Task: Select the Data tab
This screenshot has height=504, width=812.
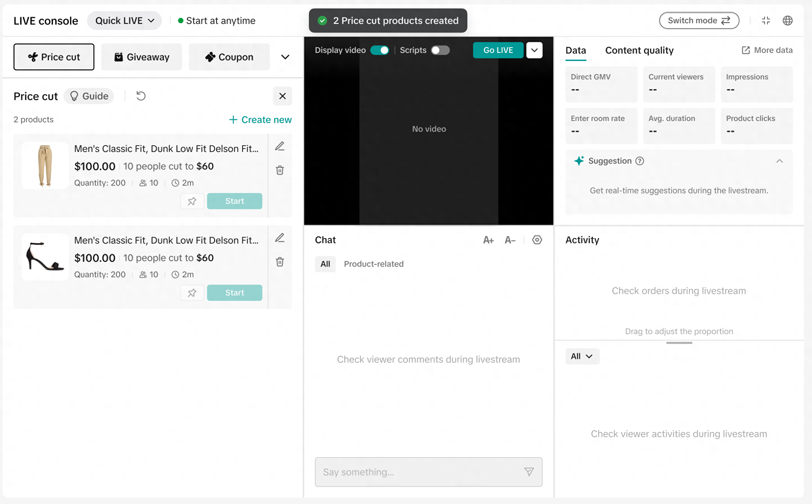Action: tap(575, 50)
